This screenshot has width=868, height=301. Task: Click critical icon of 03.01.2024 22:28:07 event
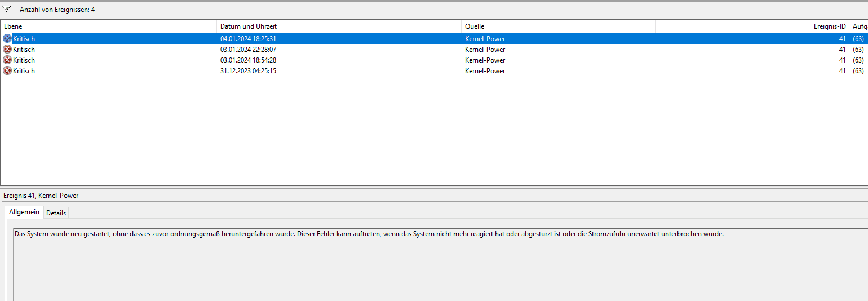pos(7,50)
